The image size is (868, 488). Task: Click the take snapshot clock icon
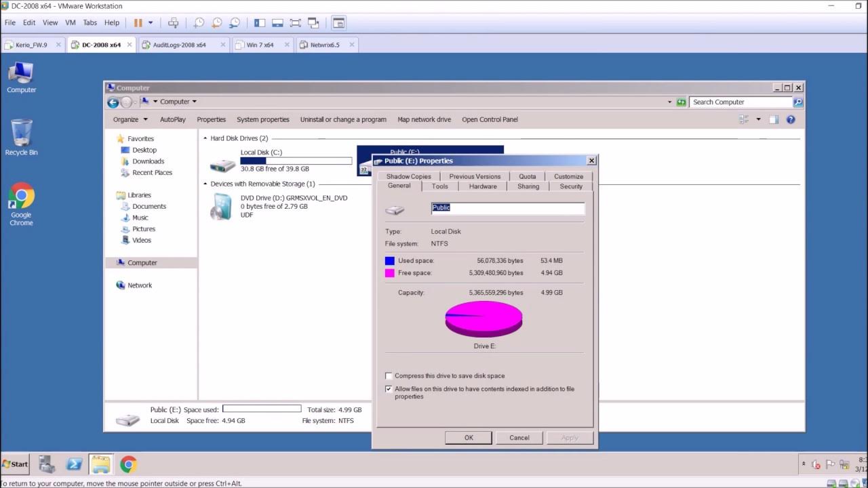(x=199, y=22)
